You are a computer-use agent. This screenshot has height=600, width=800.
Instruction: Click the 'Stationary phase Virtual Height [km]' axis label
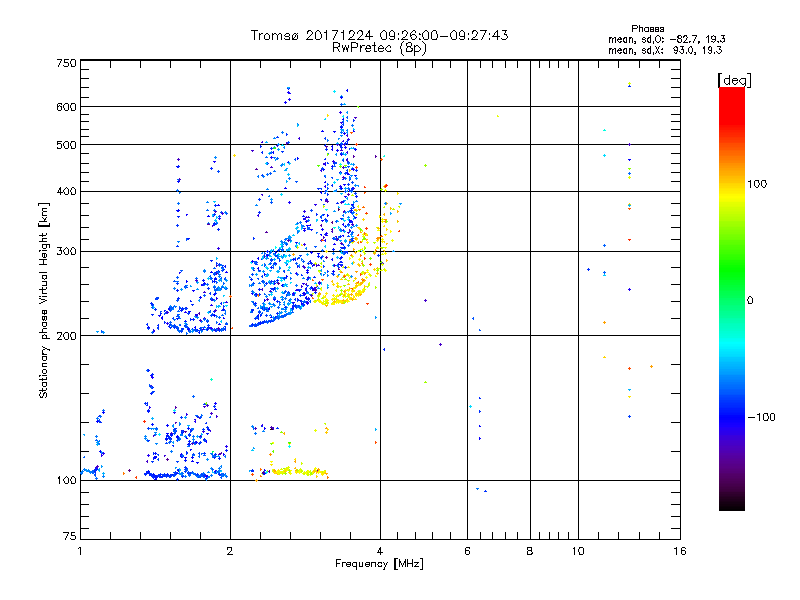(44, 300)
